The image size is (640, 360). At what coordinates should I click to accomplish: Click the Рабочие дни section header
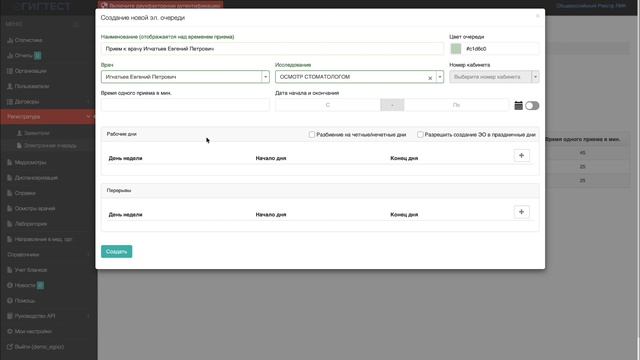tap(122, 134)
